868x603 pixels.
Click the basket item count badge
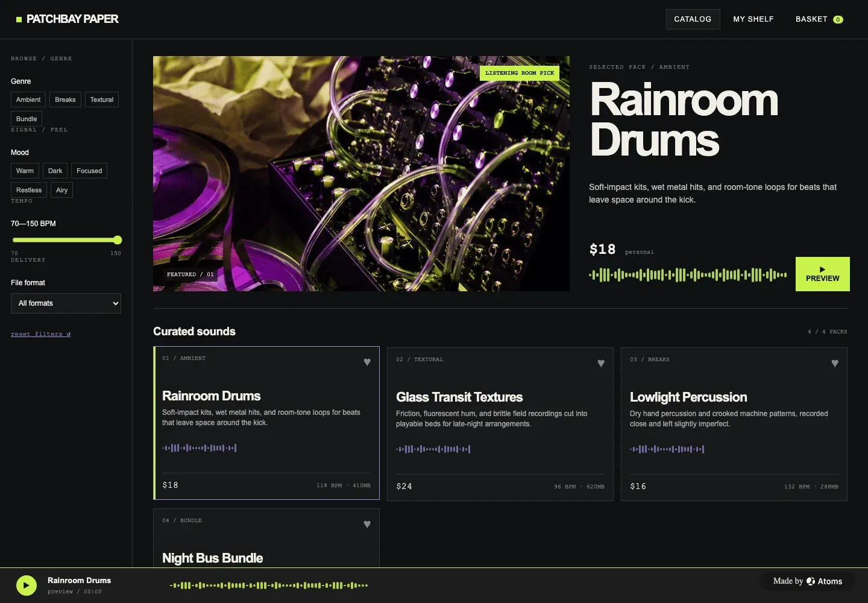coord(838,19)
